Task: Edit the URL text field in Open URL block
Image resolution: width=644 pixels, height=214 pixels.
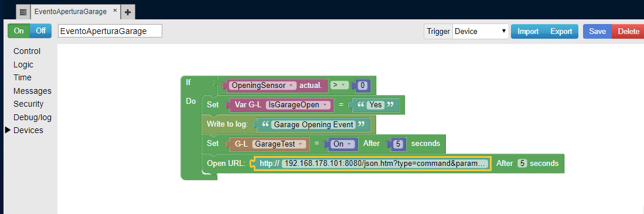Action: pyautogui.click(x=385, y=163)
